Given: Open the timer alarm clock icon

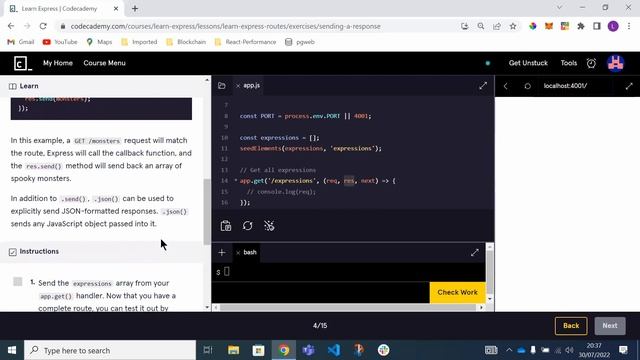Looking at the screenshot, I should pos(591,63).
